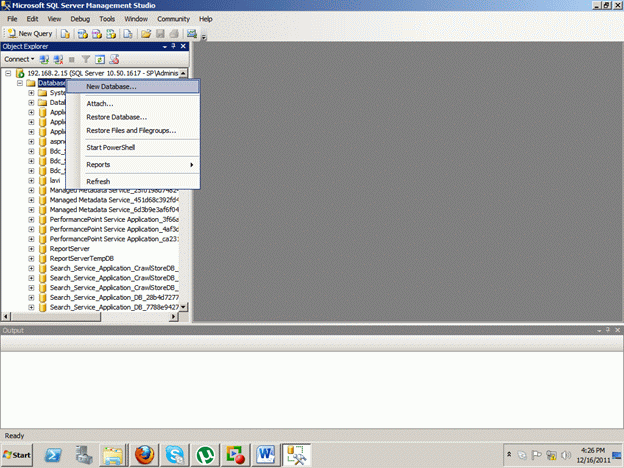Viewport: 624px width, 468px height.
Task: Open PowerShell from the taskbar
Action: click(53, 455)
